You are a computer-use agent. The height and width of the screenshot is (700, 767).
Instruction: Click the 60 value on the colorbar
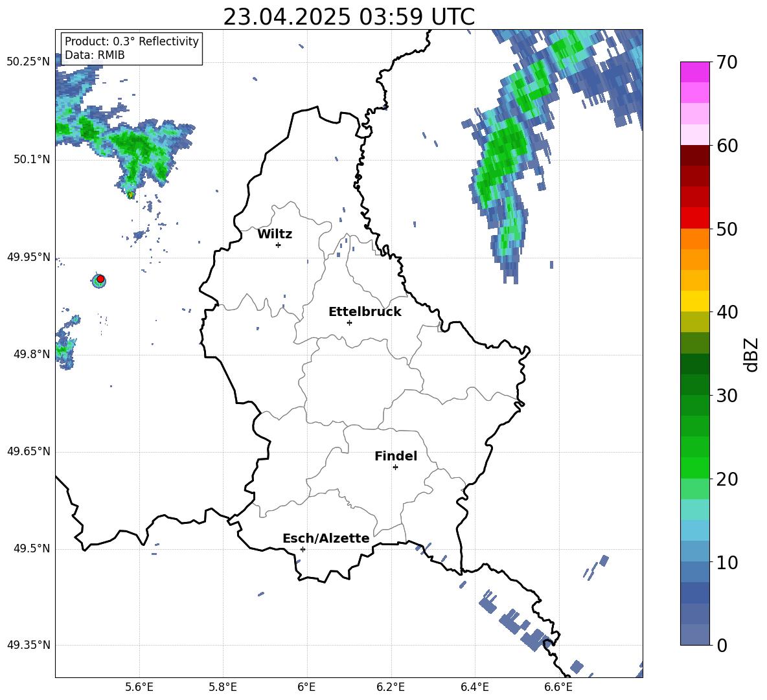click(x=727, y=146)
